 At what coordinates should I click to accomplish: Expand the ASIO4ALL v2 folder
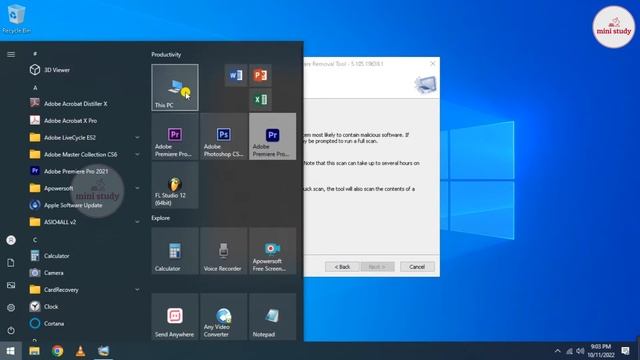pos(85,222)
